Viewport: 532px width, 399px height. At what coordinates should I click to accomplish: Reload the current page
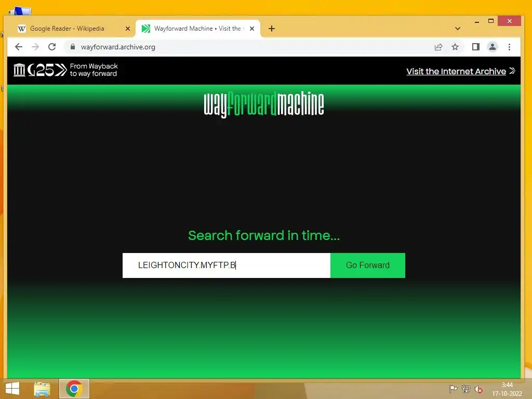pos(52,47)
